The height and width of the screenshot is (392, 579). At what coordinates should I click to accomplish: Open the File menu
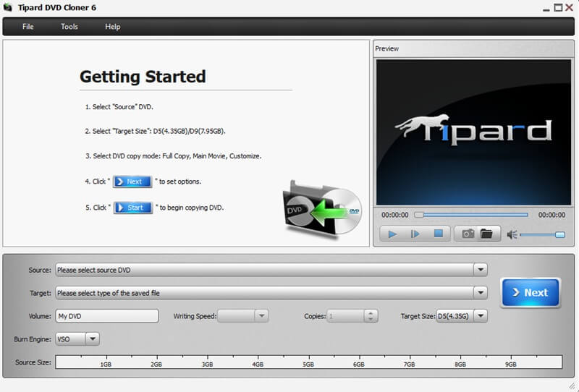pos(28,27)
